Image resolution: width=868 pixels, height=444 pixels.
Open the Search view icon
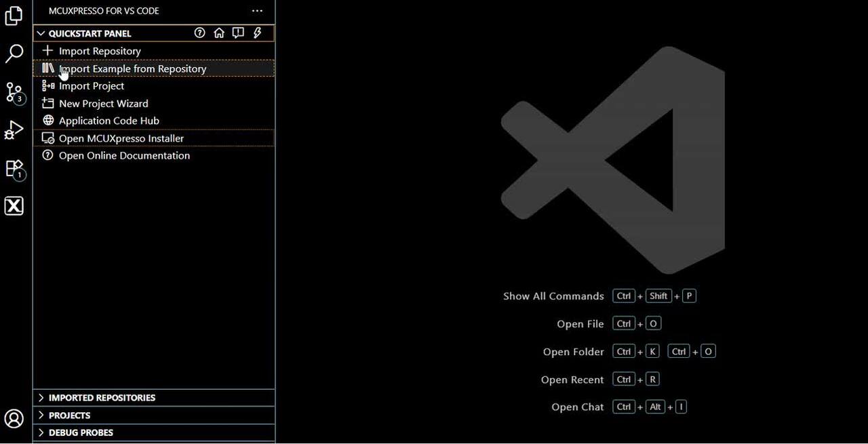(14, 54)
